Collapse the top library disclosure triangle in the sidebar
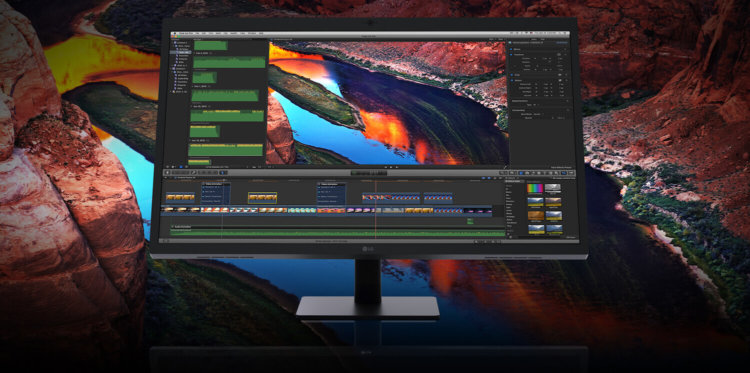Viewport: 750px width, 373px height. 173,43
